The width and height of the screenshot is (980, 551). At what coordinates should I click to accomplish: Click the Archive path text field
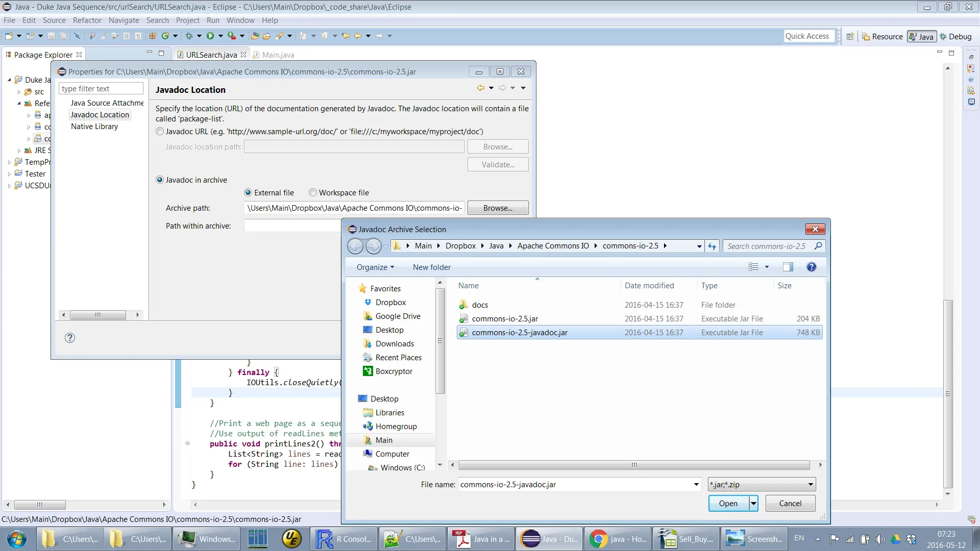pos(354,208)
